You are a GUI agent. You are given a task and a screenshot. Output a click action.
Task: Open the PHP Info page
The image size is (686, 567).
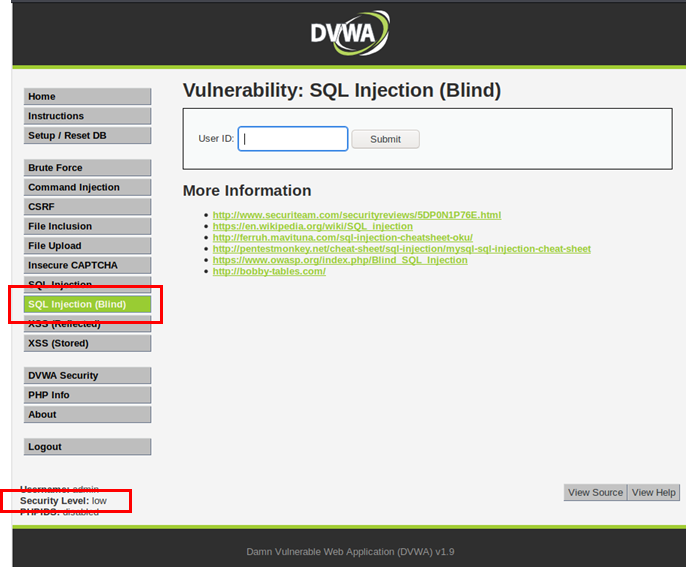click(88, 395)
